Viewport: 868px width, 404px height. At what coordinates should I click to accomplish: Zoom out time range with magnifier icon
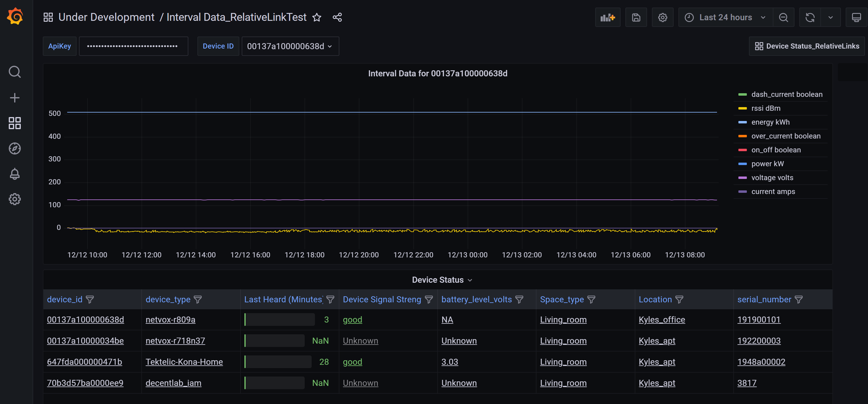pos(783,17)
